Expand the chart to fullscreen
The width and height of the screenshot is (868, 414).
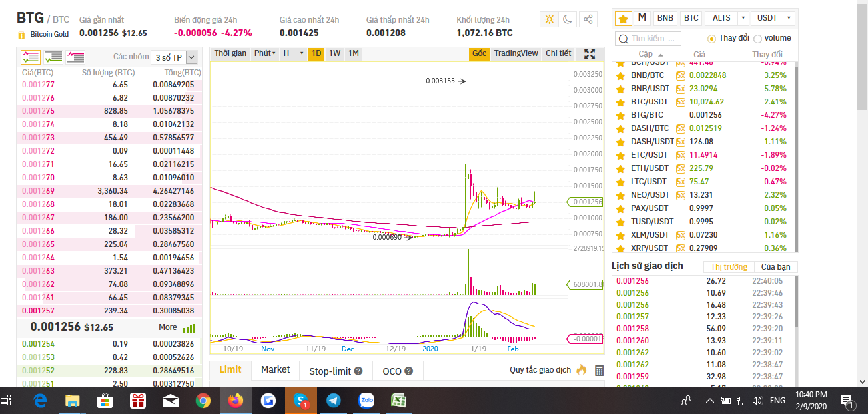pos(590,54)
